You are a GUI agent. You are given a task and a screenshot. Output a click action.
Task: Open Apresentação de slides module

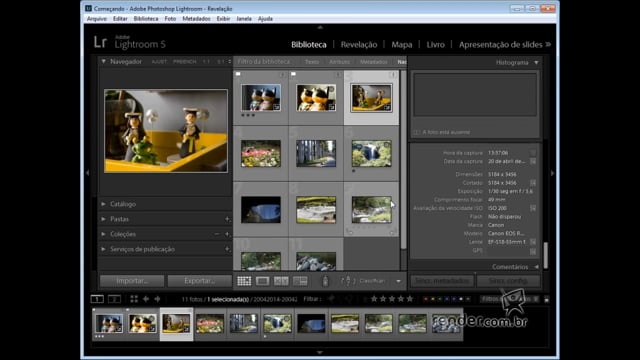coord(500,44)
